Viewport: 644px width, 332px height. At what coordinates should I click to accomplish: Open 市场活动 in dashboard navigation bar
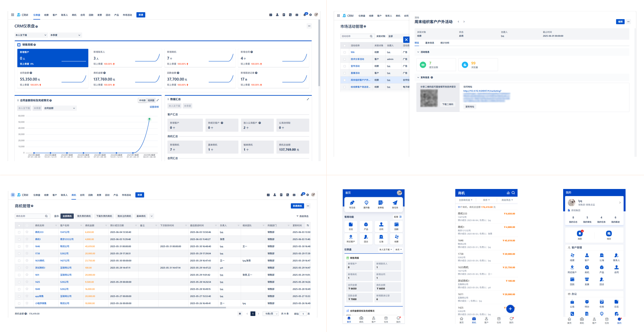127,15
